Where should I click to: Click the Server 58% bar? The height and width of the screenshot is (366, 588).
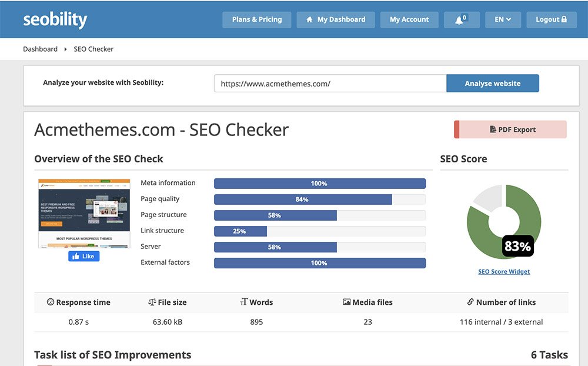click(319, 247)
